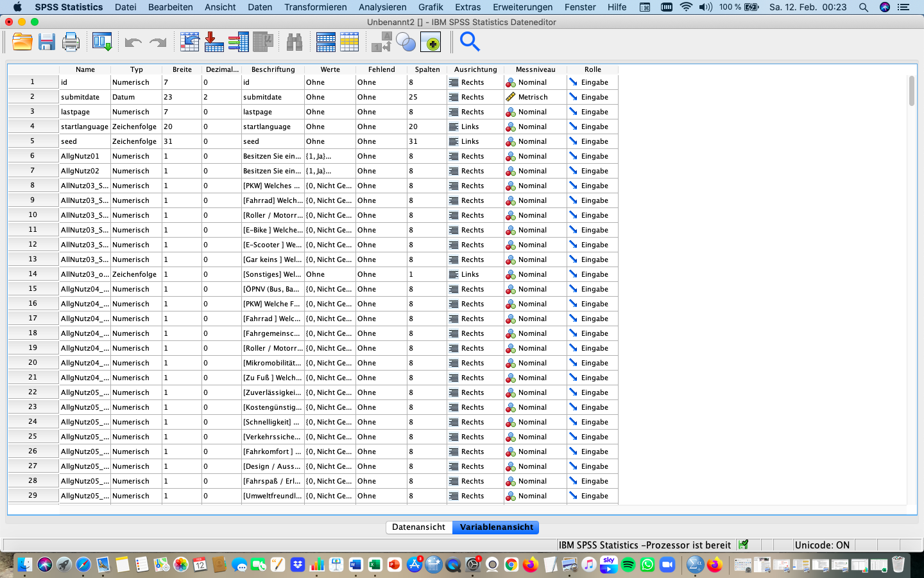The height and width of the screenshot is (578, 924).
Task: Click the Run descriptive statistics μ icon
Action: click(x=263, y=42)
